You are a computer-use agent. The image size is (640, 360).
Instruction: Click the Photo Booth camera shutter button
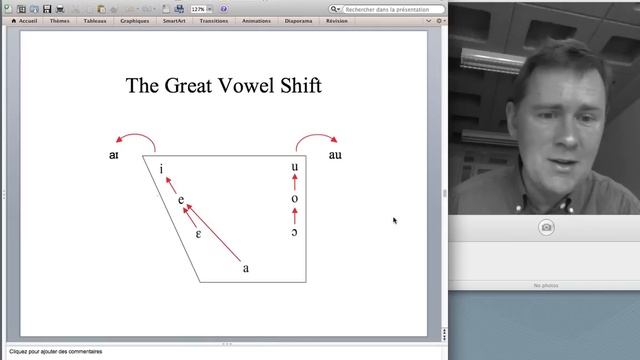point(546,227)
